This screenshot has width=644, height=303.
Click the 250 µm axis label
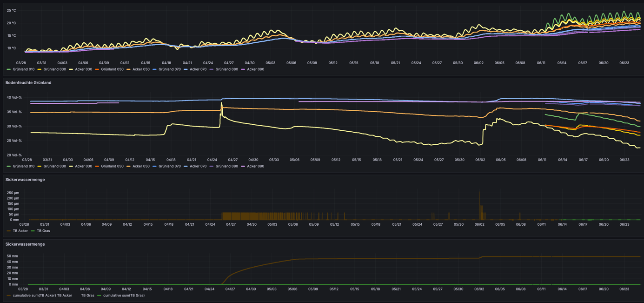point(13,193)
